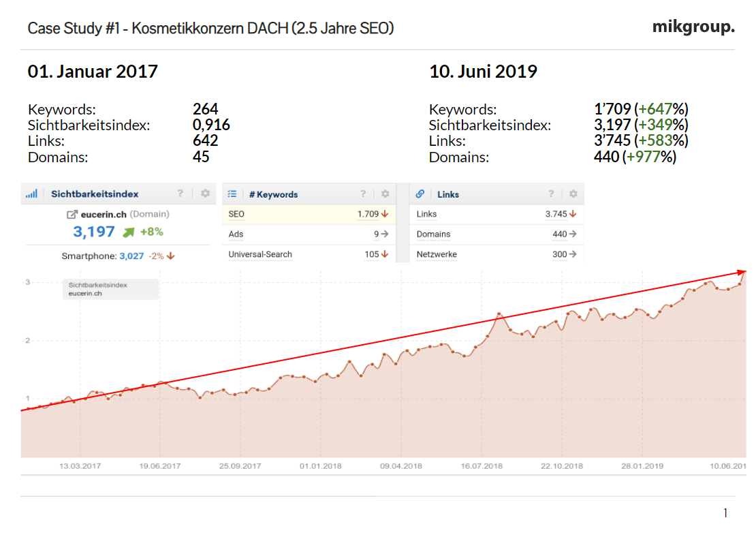Click 2017 Links value 642
Viewport: 756px width, 535px height.
206,141
